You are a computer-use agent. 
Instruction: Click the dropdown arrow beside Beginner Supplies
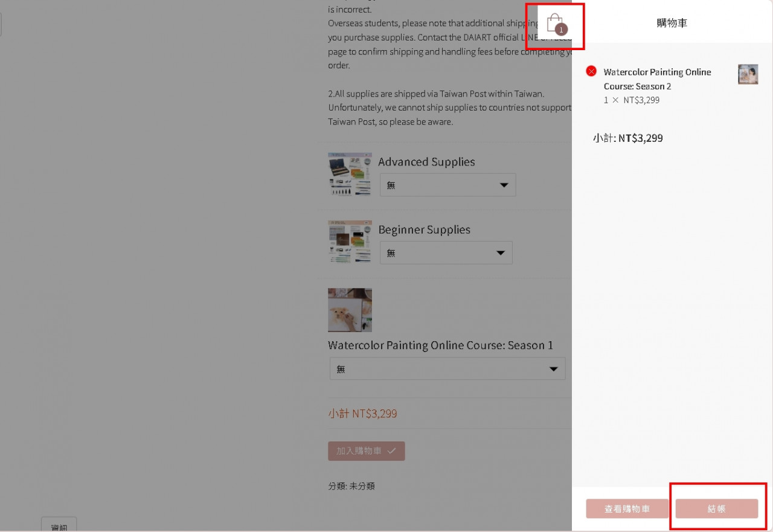coord(500,253)
